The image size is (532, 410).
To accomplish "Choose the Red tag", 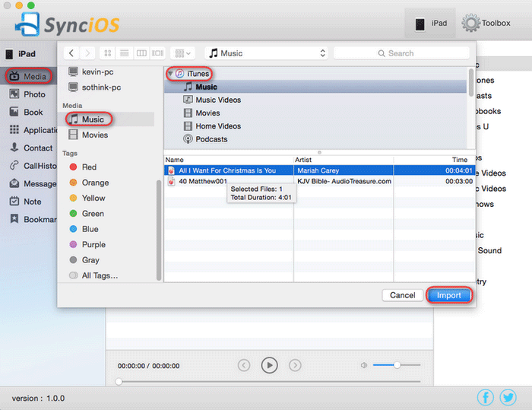I will tap(83, 167).
